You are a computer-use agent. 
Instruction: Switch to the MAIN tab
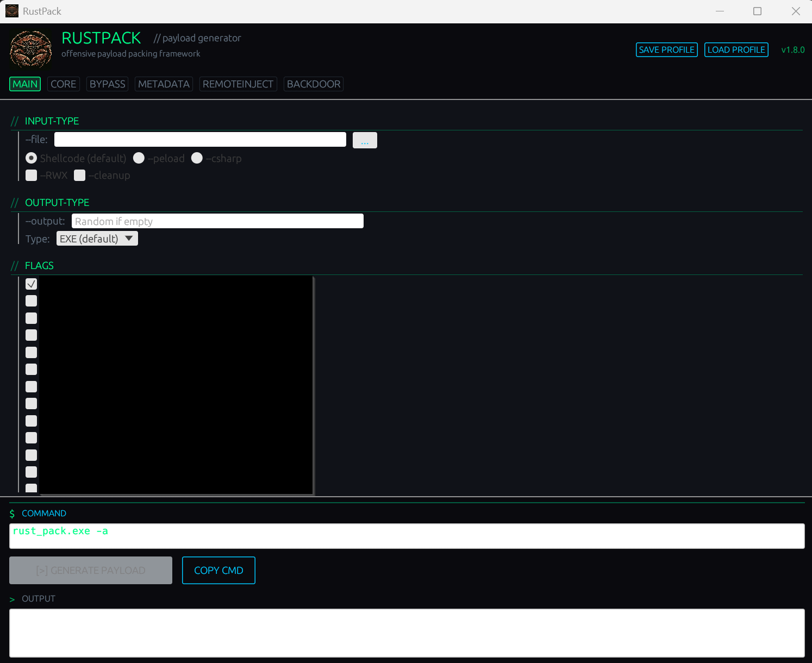(x=25, y=84)
